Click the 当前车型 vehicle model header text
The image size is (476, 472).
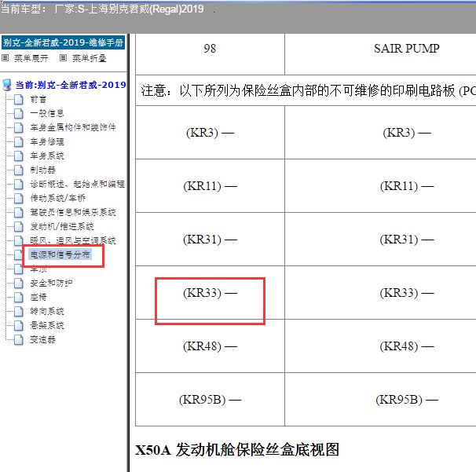(x=102, y=9)
